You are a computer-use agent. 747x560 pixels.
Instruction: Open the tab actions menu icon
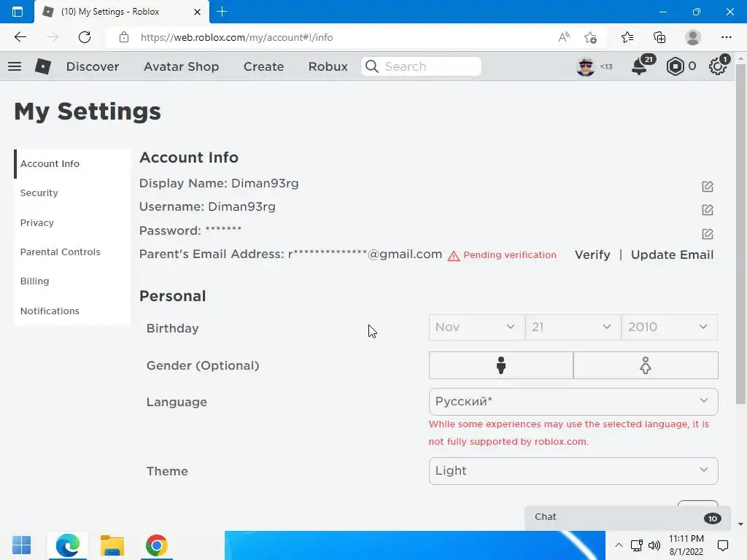click(x=18, y=12)
